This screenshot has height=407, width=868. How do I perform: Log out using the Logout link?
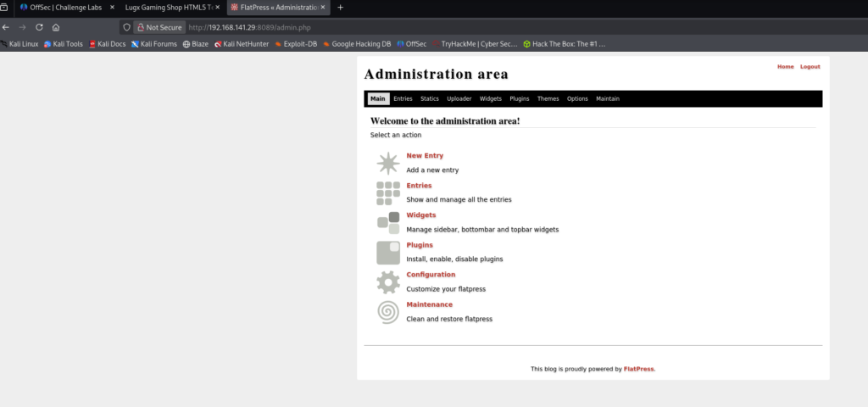[x=810, y=67]
